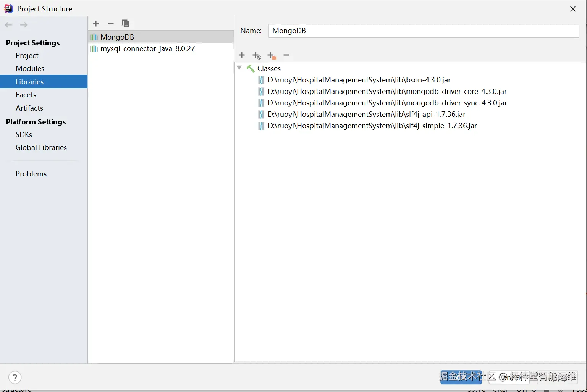Screen dimensions: 587x392
Task: Collapse the Classes tree node
Action: [x=239, y=68]
